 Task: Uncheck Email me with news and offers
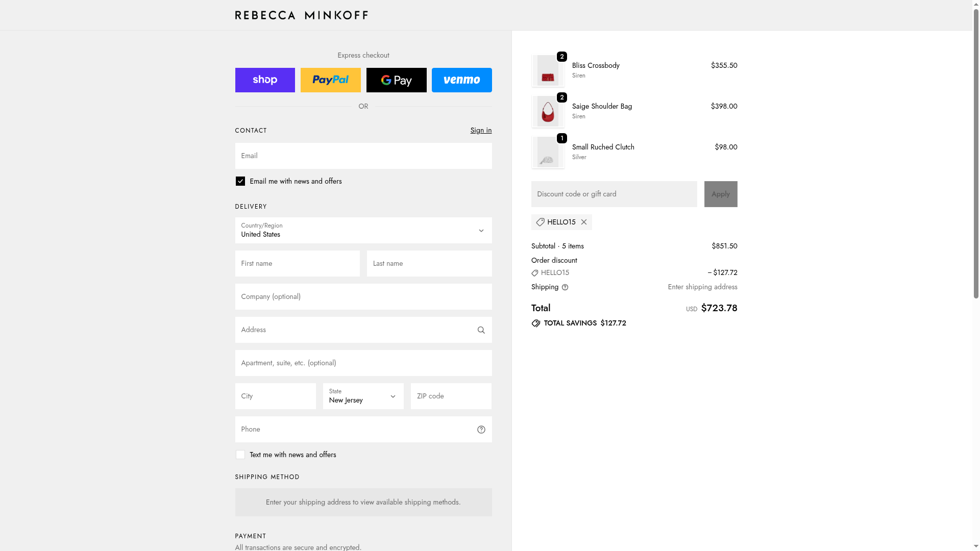[240, 181]
